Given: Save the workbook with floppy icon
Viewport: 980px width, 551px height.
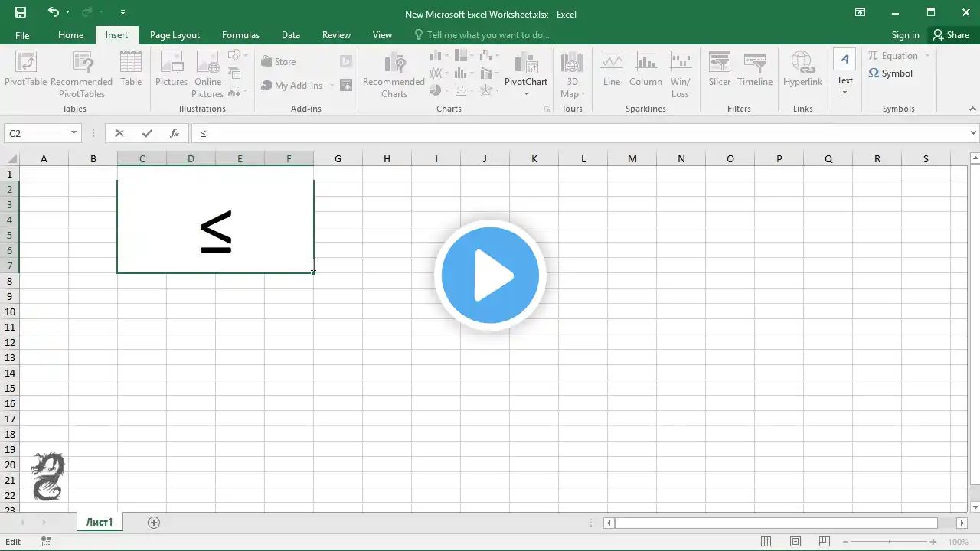Looking at the screenshot, I should [x=21, y=12].
